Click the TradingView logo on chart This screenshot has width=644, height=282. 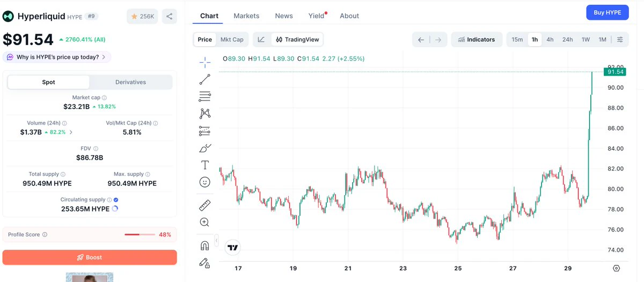pyautogui.click(x=232, y=247)
